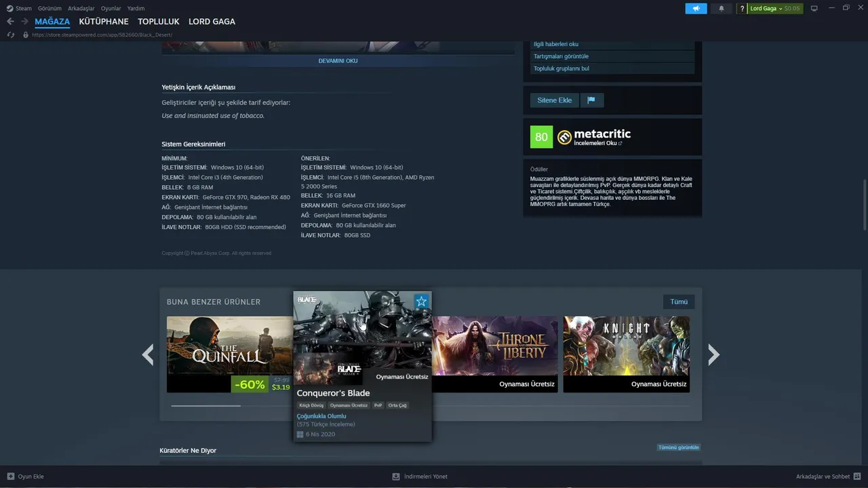Click the Sistem Gereksinimleri heading

tap(193, 144)
